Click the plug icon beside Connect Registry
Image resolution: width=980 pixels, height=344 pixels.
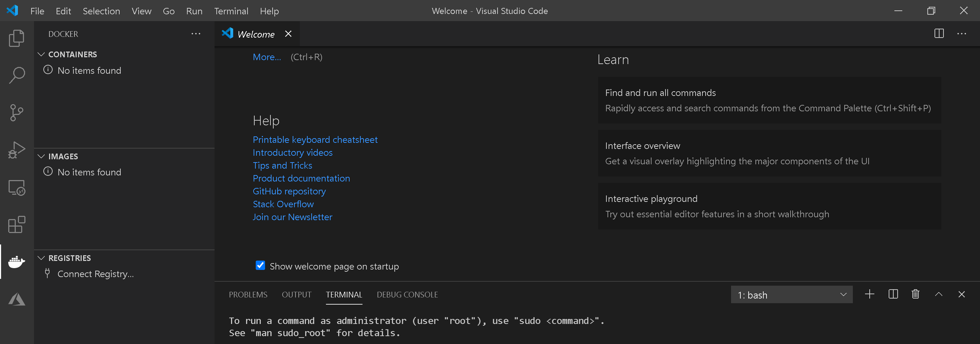(47, 273)
